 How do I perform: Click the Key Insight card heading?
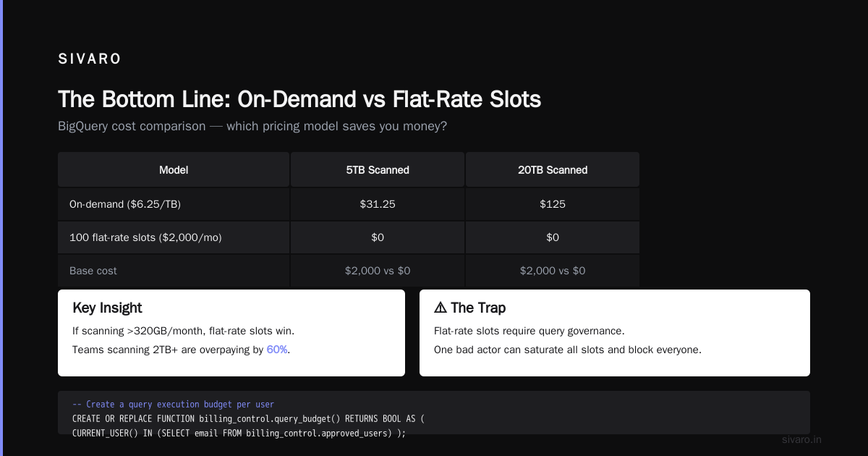(107, 308)
